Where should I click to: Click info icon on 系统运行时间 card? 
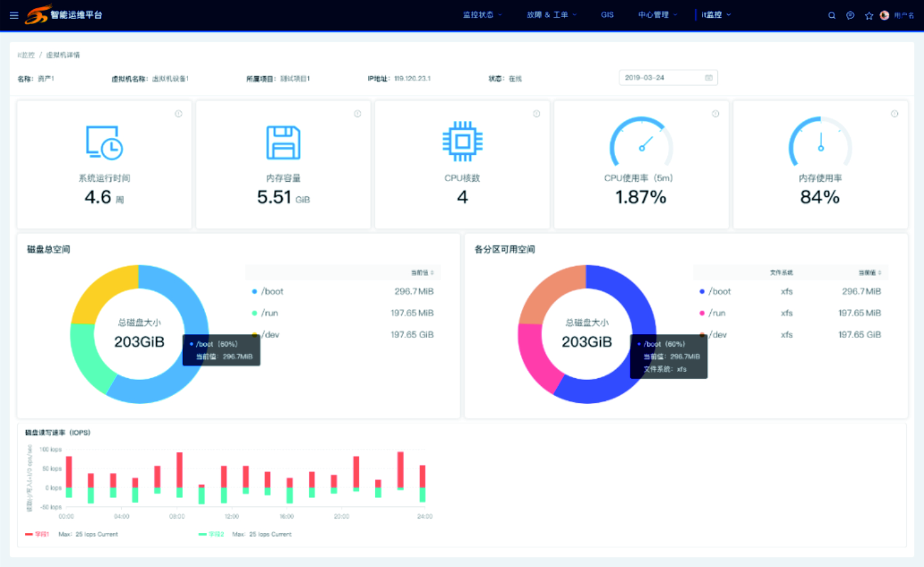pos(178,114)
